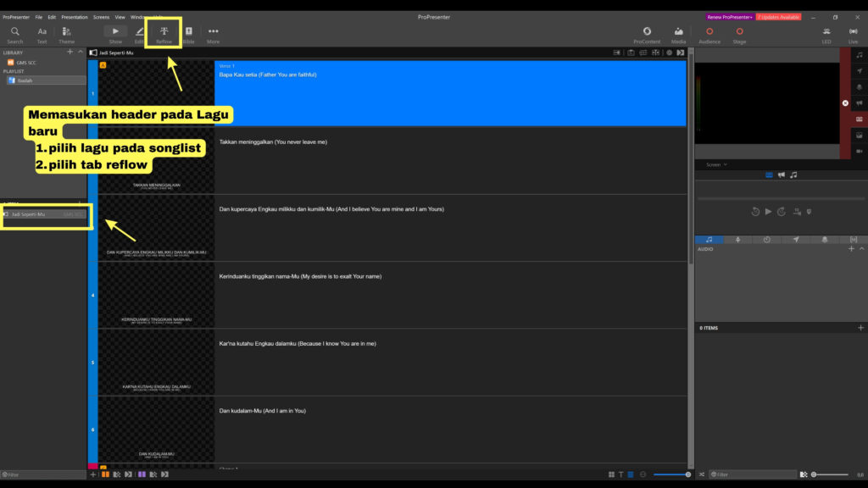
Task: Clear audio layer music note icon
Action: pyautogui.click(x=860, y=55)
